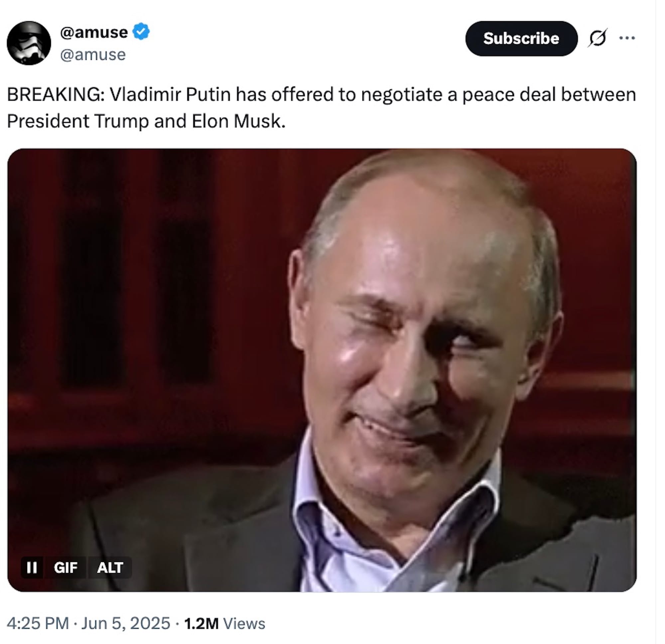Click "President Trump" in the tweet text
Image resolution: width=665 pixels, height=644 pixels.
79,121
